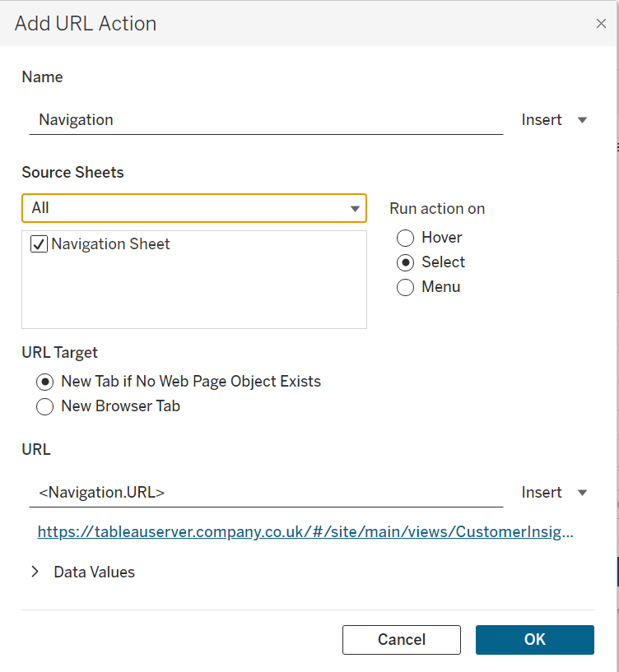619x672 pixels.
Task: Select the Hover radio button
Action: 405,238
